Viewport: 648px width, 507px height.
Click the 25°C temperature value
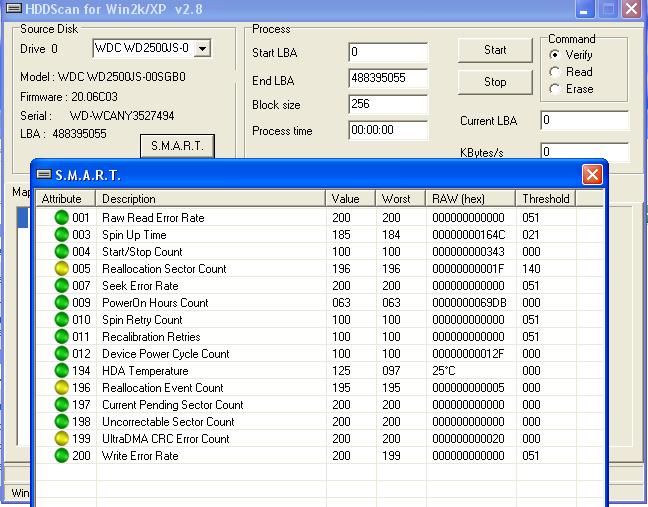(x=444, y=371)
